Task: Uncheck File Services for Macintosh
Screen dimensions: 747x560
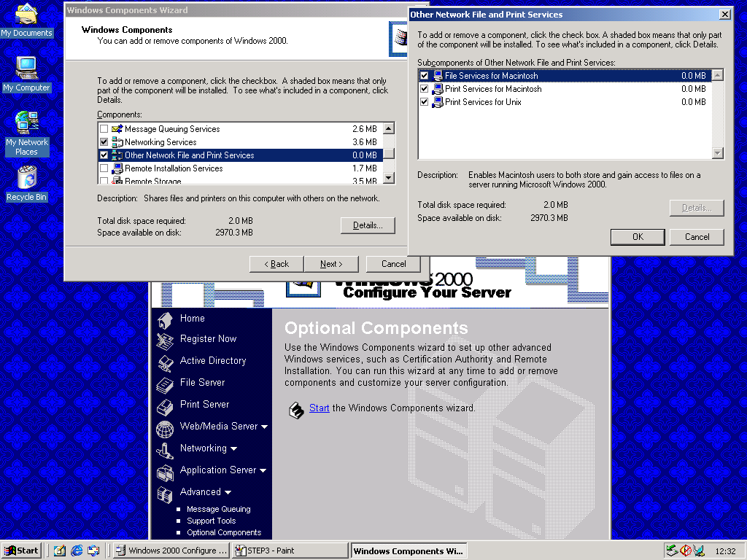Action: tap(425, 76)
